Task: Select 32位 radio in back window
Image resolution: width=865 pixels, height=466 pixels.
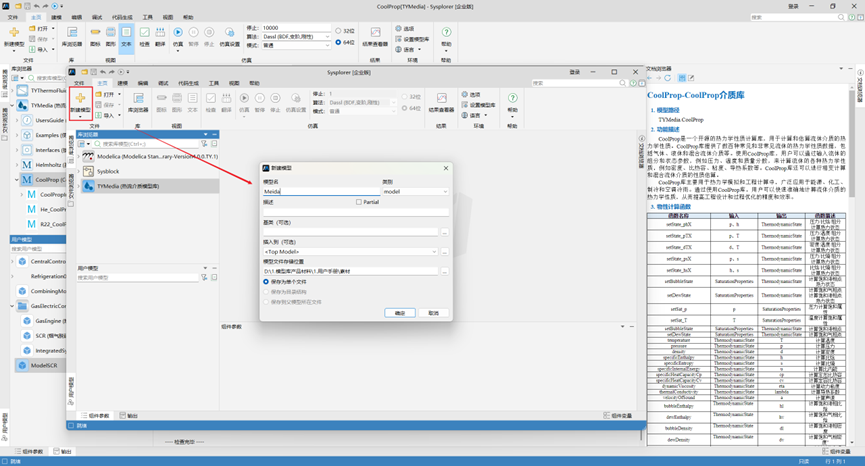Action: pos(338,31)
